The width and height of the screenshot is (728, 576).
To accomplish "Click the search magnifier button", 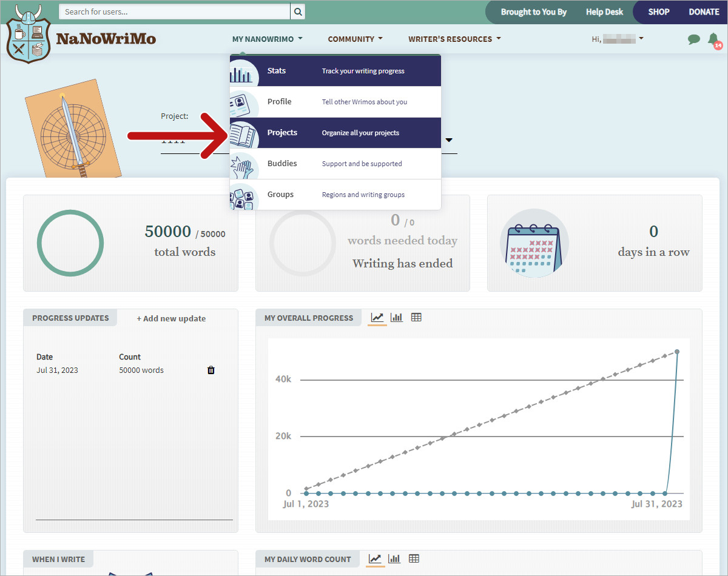I will pos(298,12).
